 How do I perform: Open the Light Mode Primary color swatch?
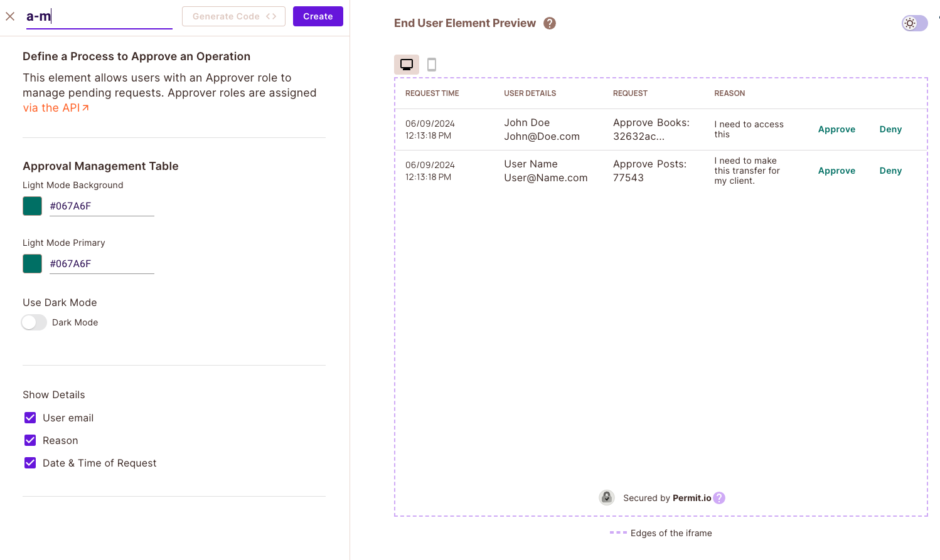(32, 263)
